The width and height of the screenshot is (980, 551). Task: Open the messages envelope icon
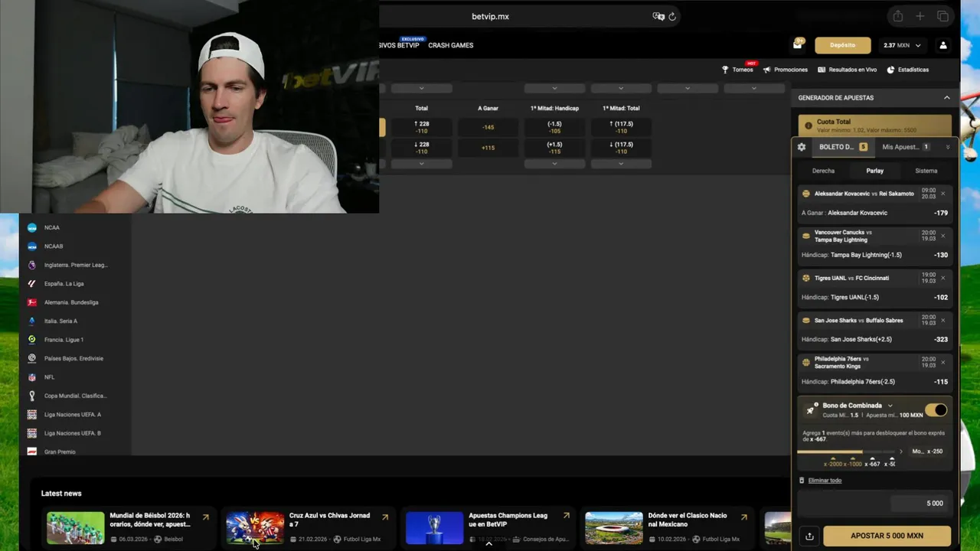coord(797,45)
